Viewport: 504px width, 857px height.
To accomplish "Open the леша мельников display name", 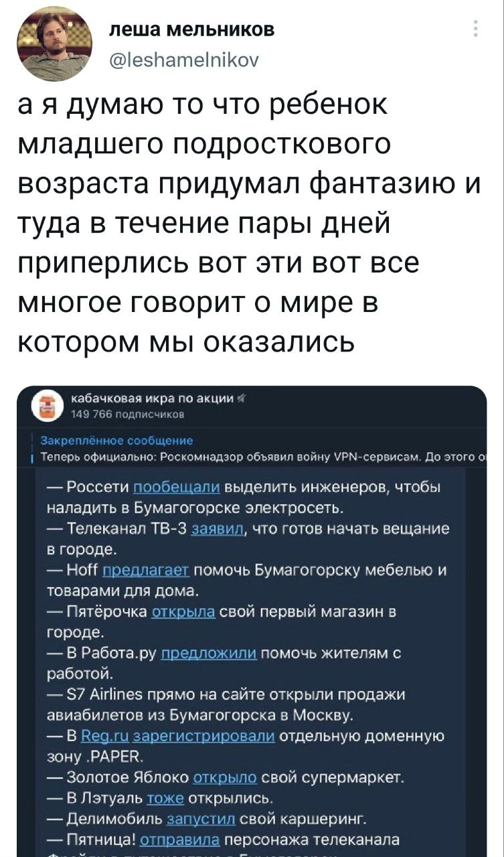I will point(191,30).
